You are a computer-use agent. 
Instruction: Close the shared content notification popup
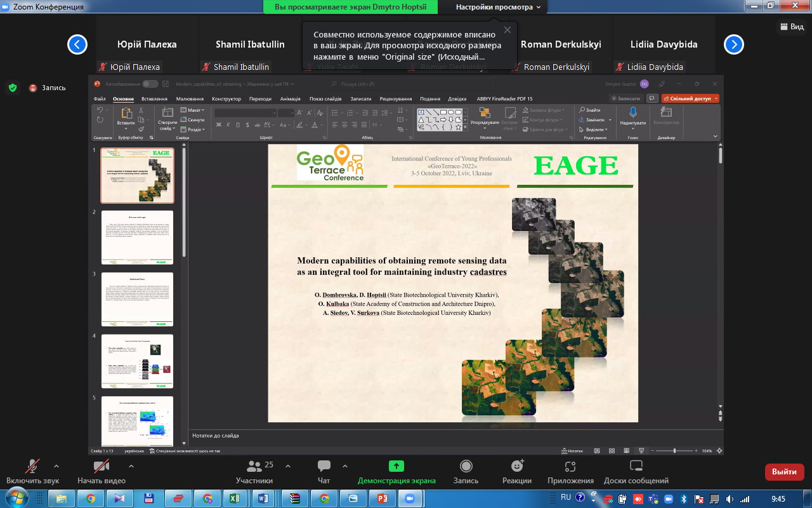[x=507, y=30]
